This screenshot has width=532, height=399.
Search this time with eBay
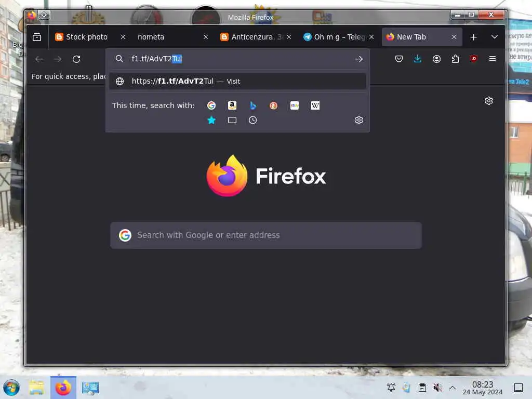tap(295, 105)
